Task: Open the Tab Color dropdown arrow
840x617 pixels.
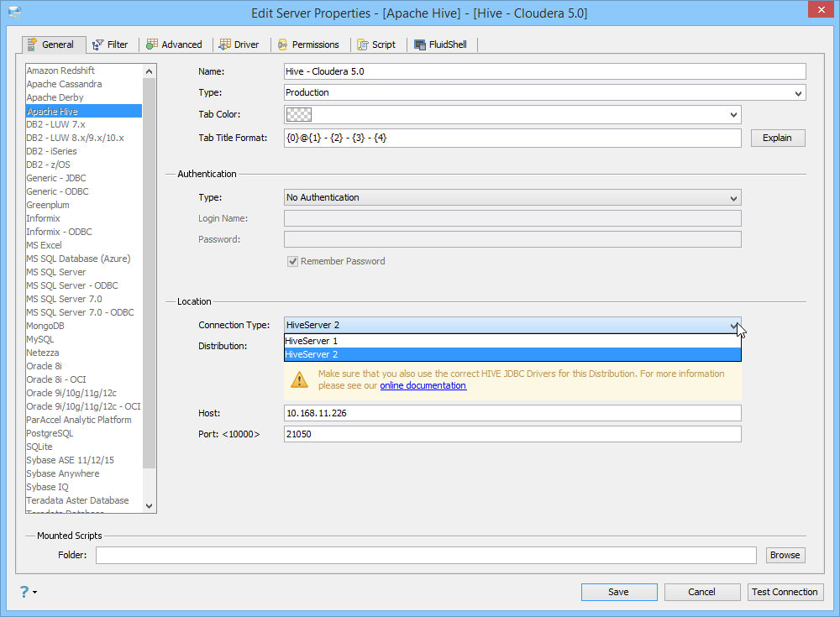Action: click(x=733, y=115)
